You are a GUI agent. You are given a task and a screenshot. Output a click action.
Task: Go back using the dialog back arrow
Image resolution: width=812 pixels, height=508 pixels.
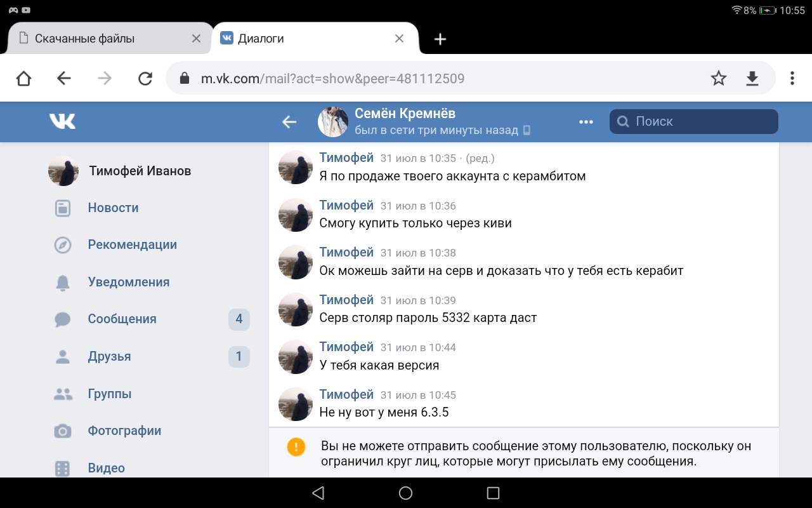(289, 122)
